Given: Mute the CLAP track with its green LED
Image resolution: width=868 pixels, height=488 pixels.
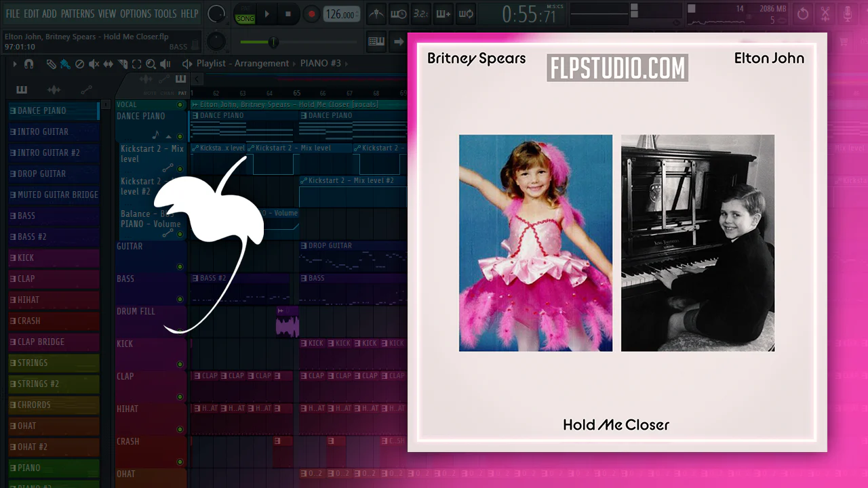Looking at the screenshot, I should coord(180,397).
